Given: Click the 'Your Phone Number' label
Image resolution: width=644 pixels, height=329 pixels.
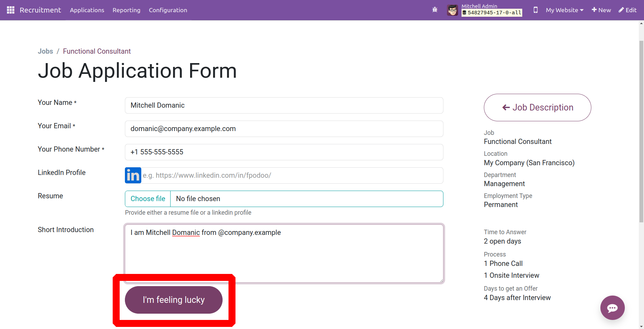Looking at the screenshot, I should [x=71, y=149].
